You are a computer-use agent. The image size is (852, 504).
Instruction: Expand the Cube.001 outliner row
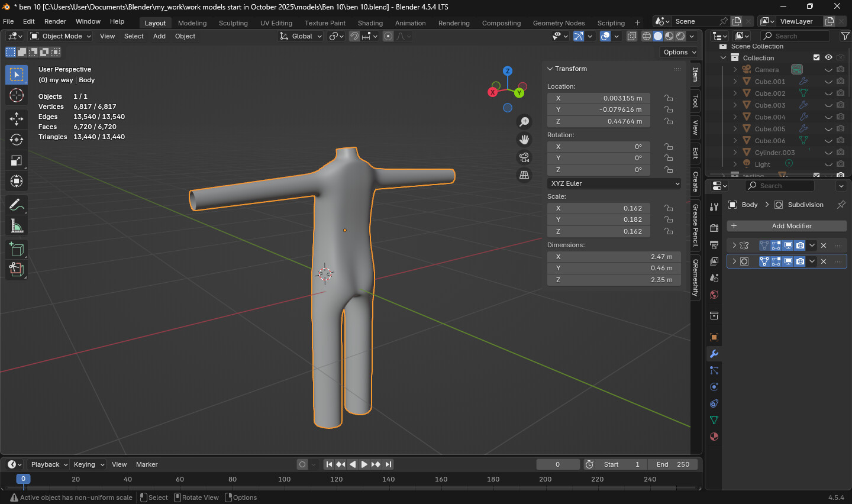point(735,81)
